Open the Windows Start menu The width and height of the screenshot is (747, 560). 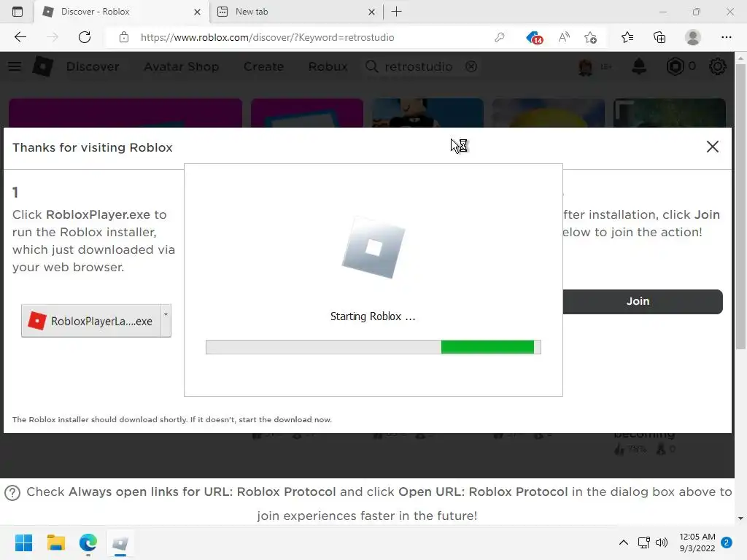pyautogui.click(x=23, y=542)
